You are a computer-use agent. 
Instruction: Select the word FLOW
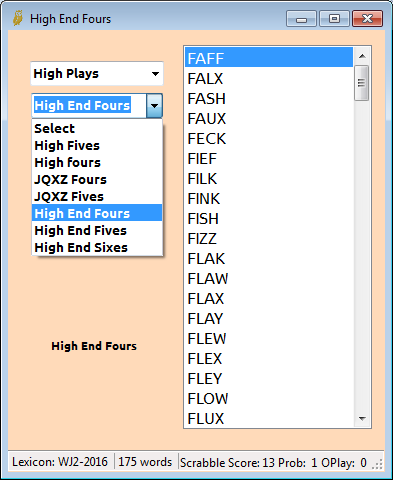269,399
